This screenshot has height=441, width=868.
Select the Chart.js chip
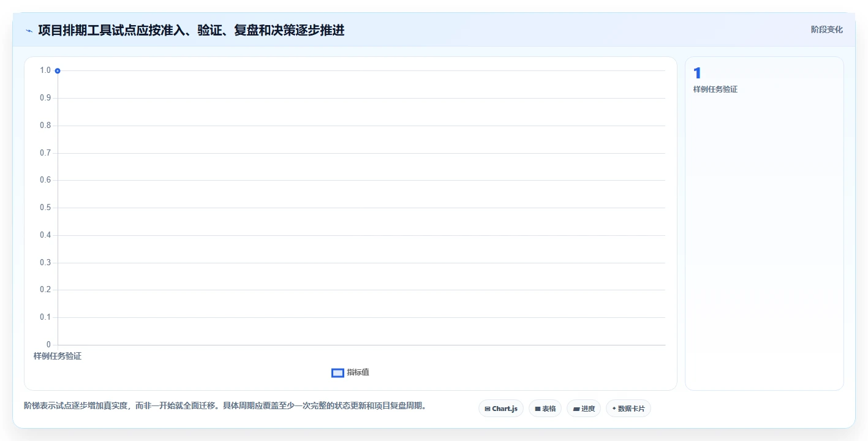[x=500, y=409]
